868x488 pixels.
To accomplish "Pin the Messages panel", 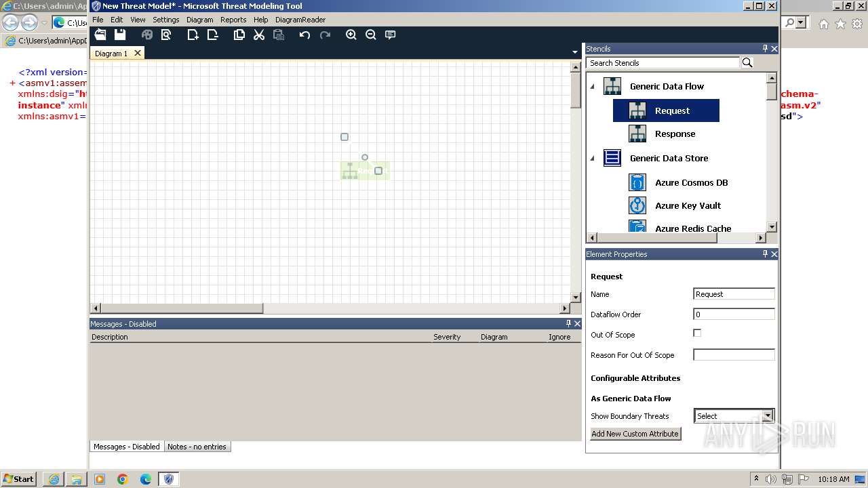I will [568, 323].
